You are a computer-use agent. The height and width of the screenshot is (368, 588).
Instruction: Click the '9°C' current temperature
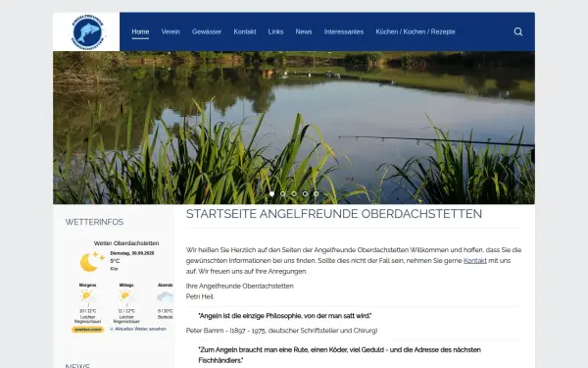click(115, 261)
